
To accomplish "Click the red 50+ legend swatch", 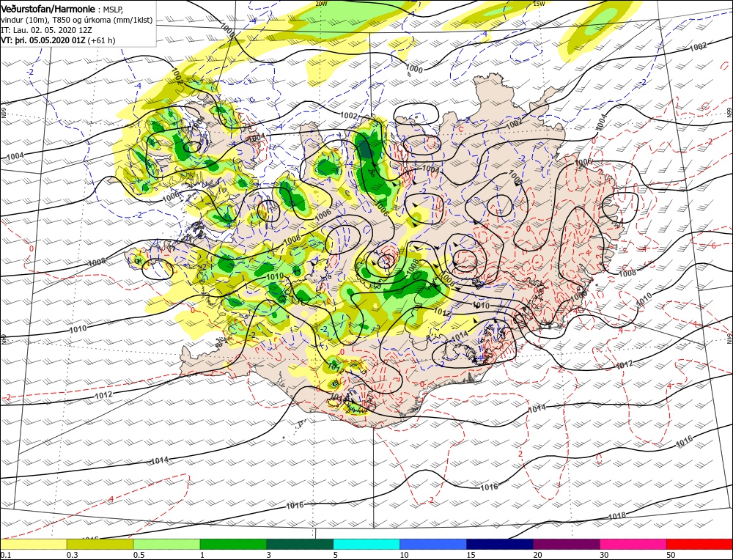I will (x=699, y=544).
